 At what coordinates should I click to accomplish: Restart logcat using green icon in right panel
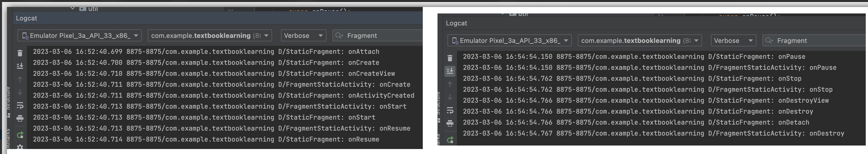tap(450, 140)
